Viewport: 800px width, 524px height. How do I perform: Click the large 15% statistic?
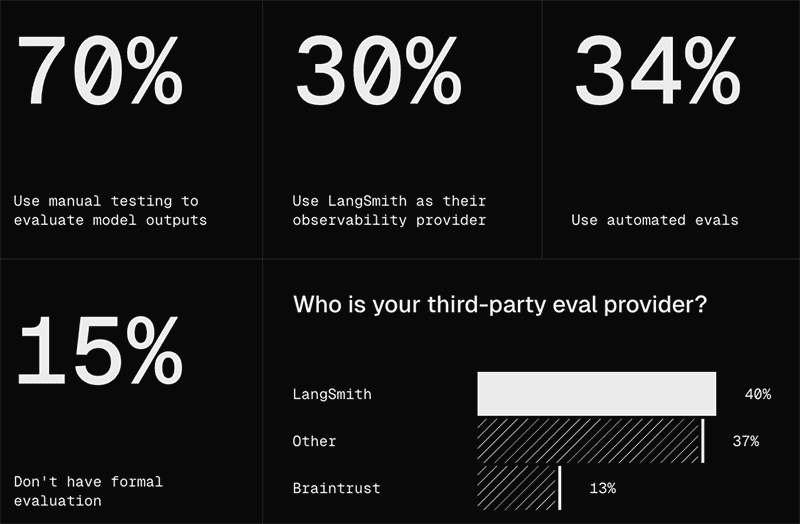pyautogui.click(x=99, y=351)
